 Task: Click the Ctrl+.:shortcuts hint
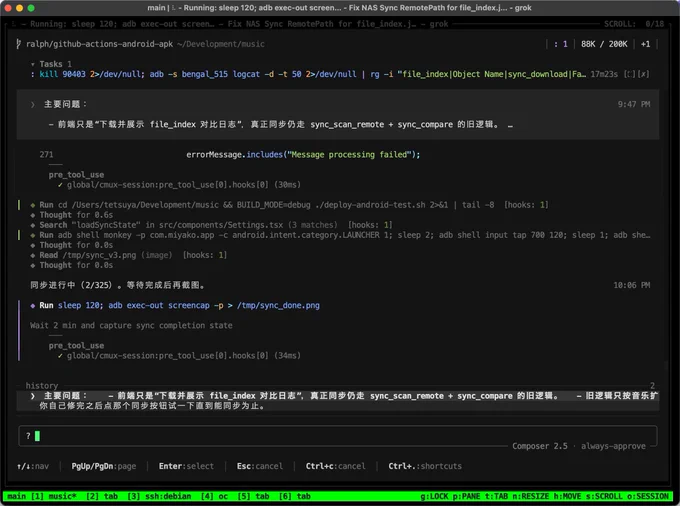click(425, 466)
